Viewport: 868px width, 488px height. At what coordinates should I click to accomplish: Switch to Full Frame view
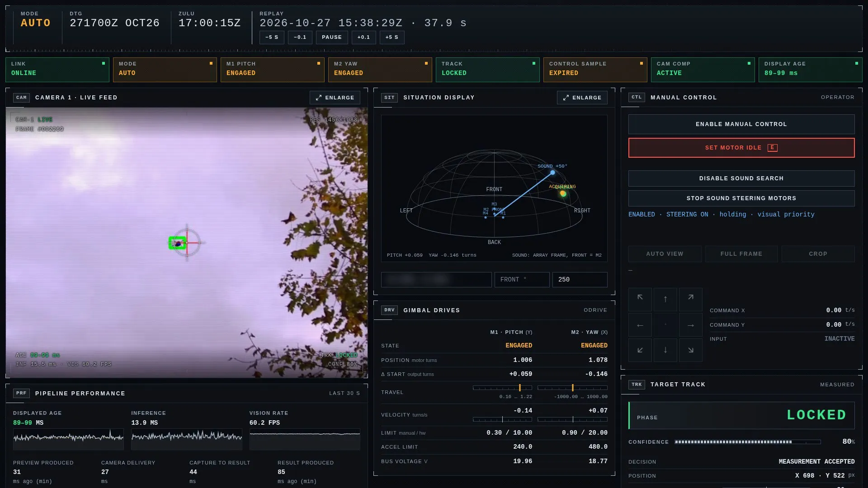click(741, 254)
